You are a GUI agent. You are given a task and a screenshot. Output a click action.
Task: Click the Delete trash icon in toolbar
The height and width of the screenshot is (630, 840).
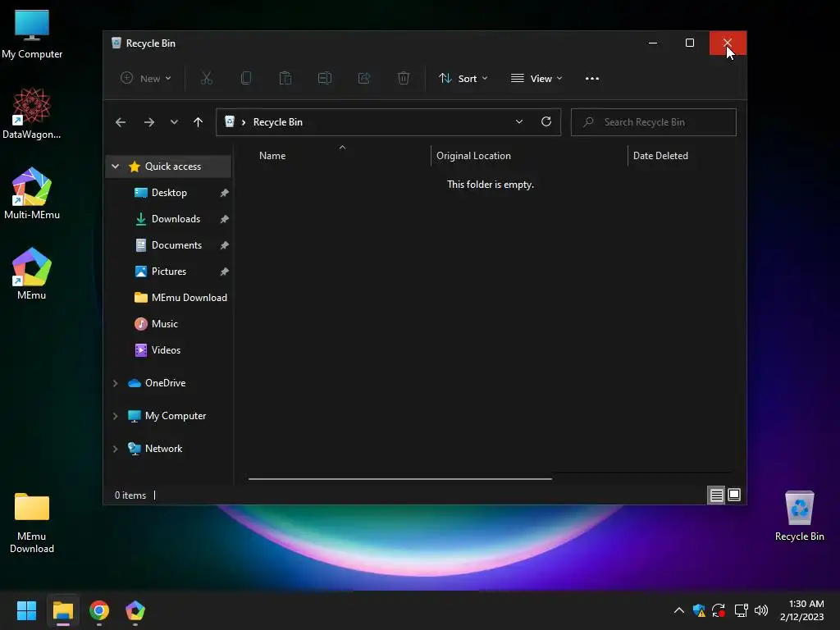coord(404,78)
